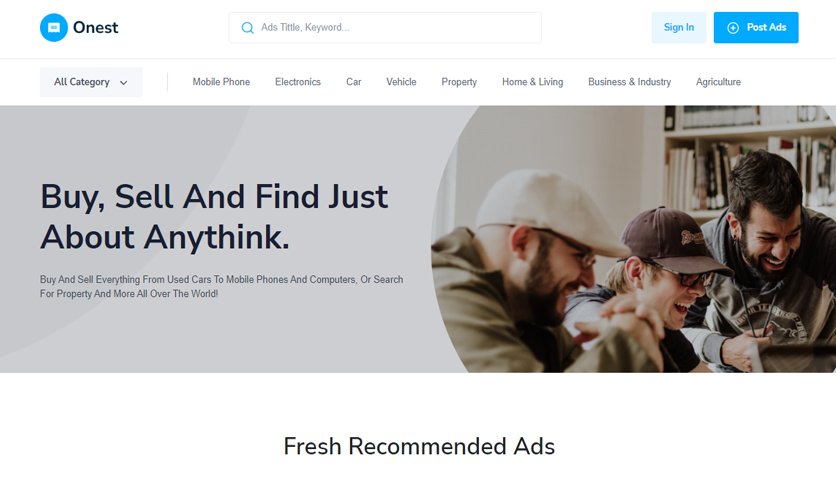Select the Electronics category link

pos(298,82)
